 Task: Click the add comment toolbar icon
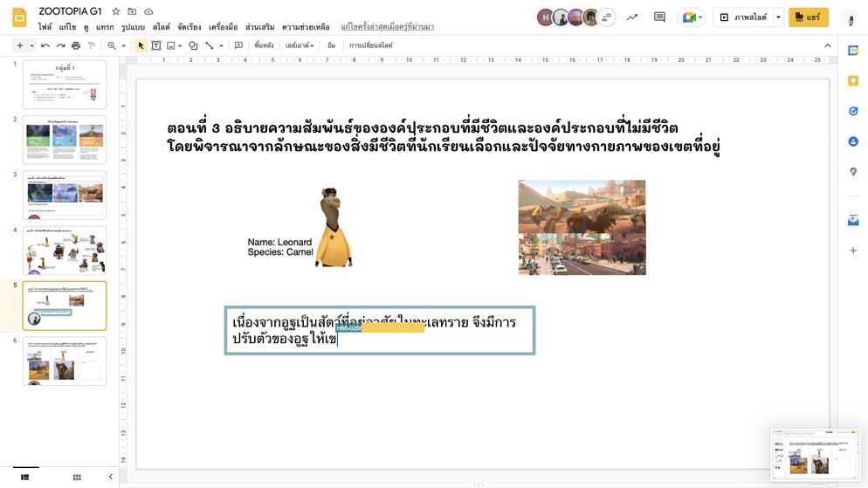click(x=238, y=45)
